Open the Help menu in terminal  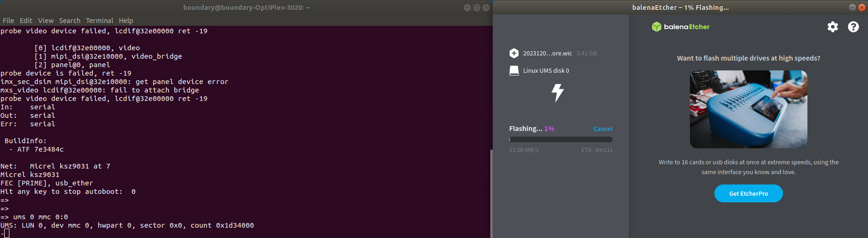[126, 21]
